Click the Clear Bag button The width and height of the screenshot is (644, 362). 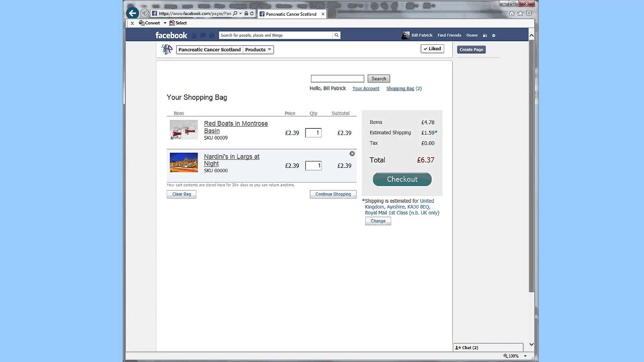pyautogui.click(x=182, y=194)
